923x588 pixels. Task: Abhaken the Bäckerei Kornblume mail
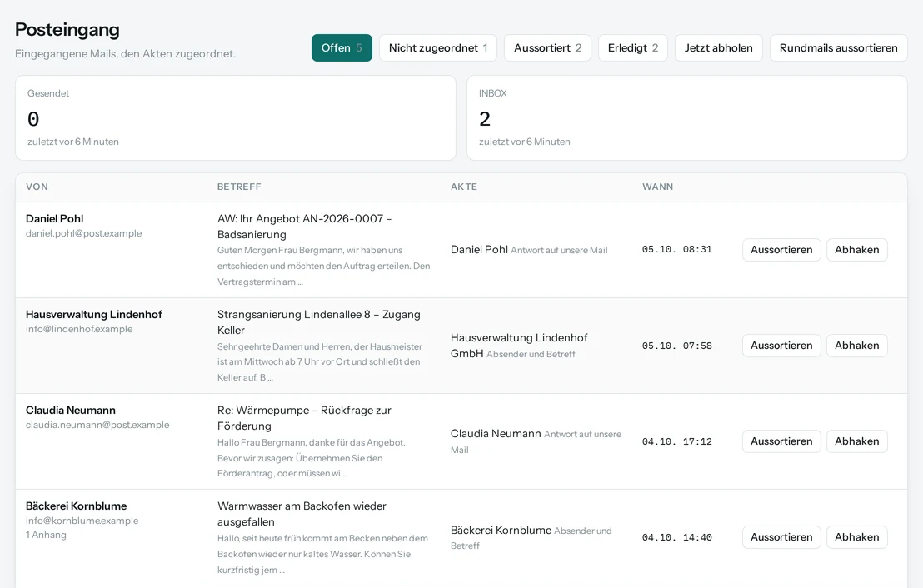[x=856, y=537]
